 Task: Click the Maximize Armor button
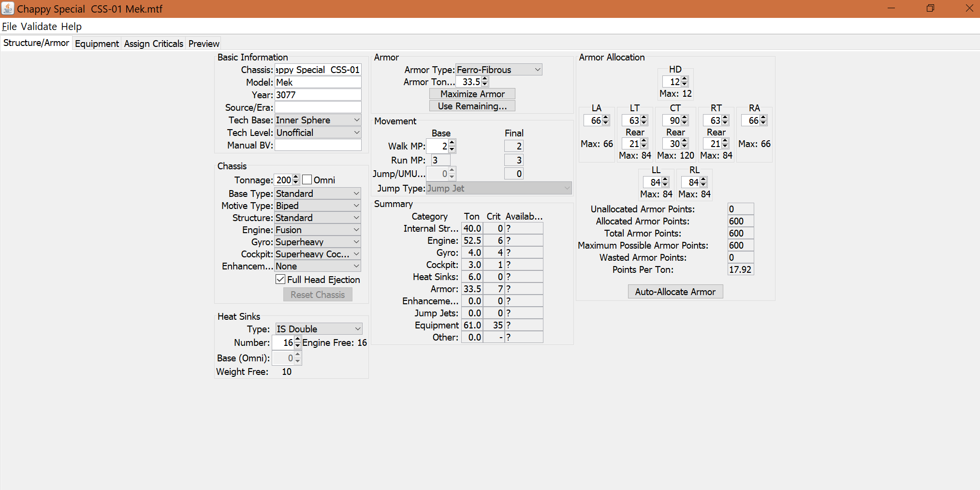point(472,93)
